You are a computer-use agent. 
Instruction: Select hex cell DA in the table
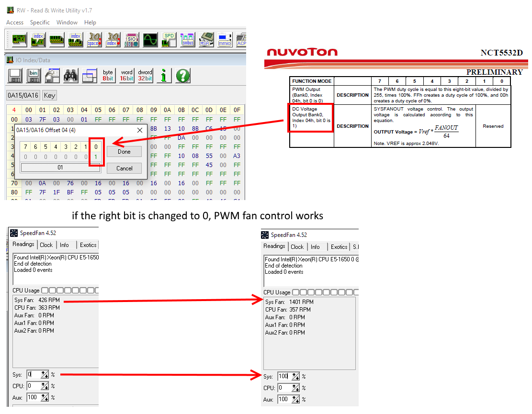[x=181, y=138]
